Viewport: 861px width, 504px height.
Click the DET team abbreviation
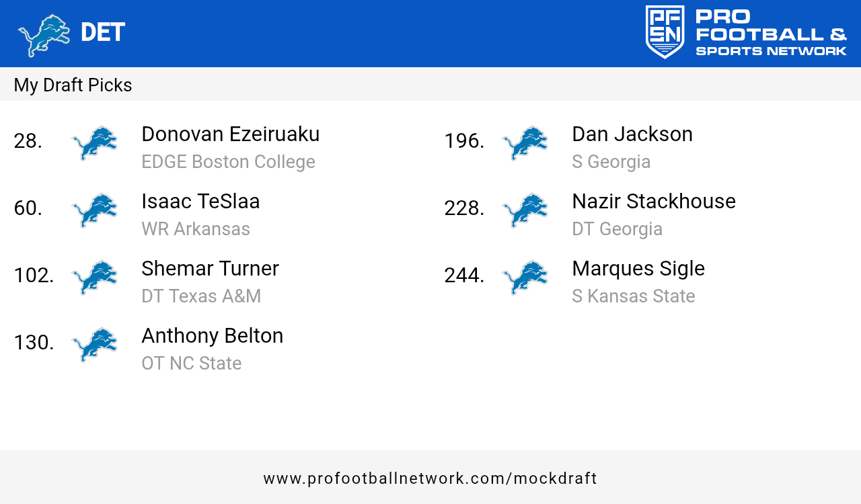coord(102,32)
